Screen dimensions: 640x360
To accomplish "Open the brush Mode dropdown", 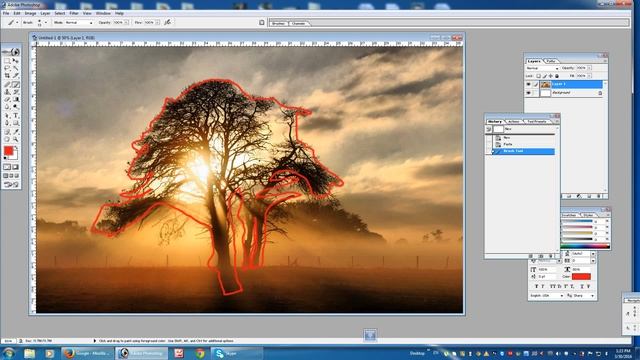I will tap(79, 22).
